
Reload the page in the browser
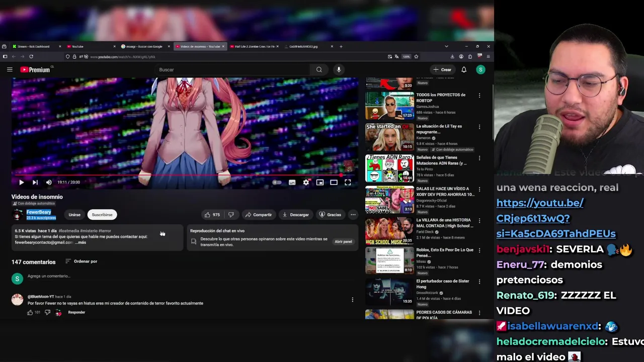point(31,57)
